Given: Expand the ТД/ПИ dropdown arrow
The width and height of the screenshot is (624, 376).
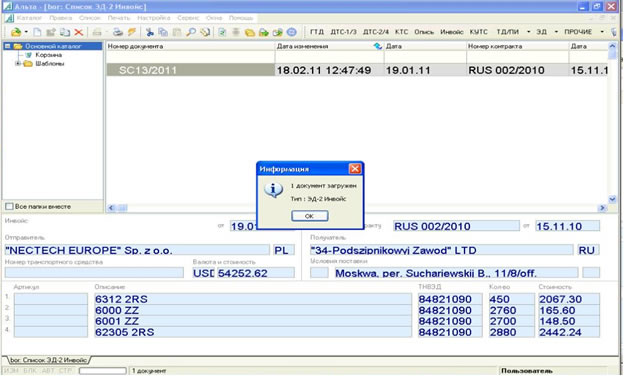Looking at the screenshot, I should (x=528, y=32).
